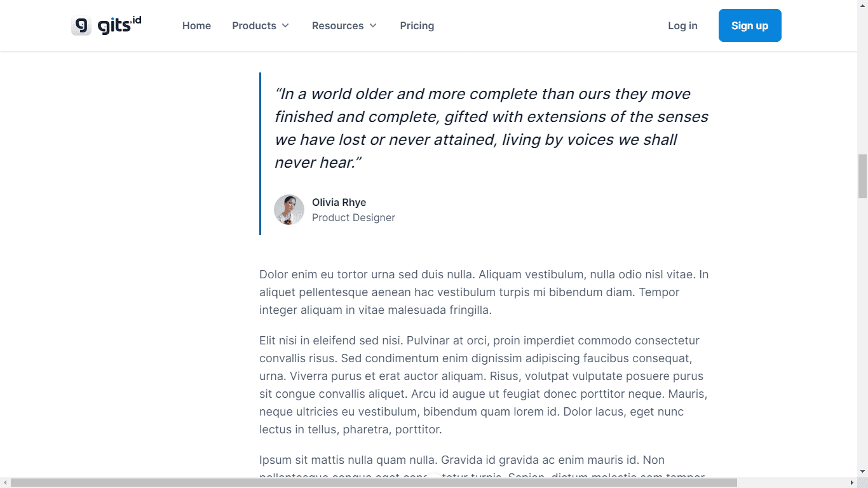Viewport: 868px width, 488px height.
Task: Click the author name Olivia Rhye
Action: point(339,202)
